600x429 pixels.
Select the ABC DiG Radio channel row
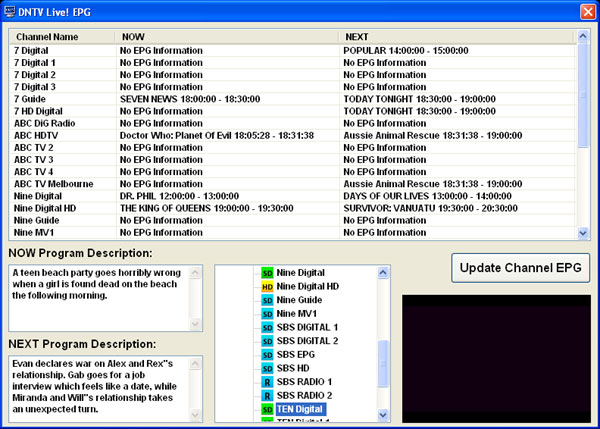[293, 123]
